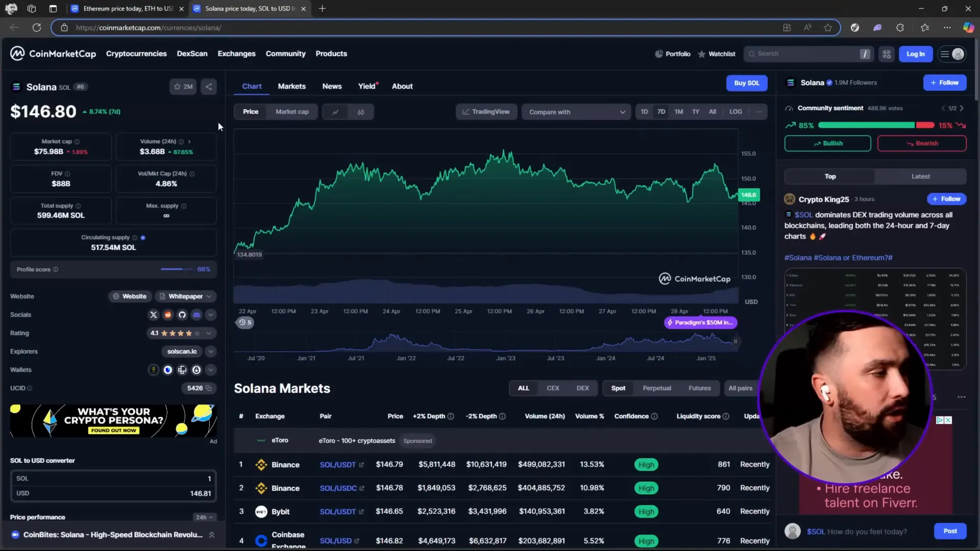Open the News tab

point(332,86)
